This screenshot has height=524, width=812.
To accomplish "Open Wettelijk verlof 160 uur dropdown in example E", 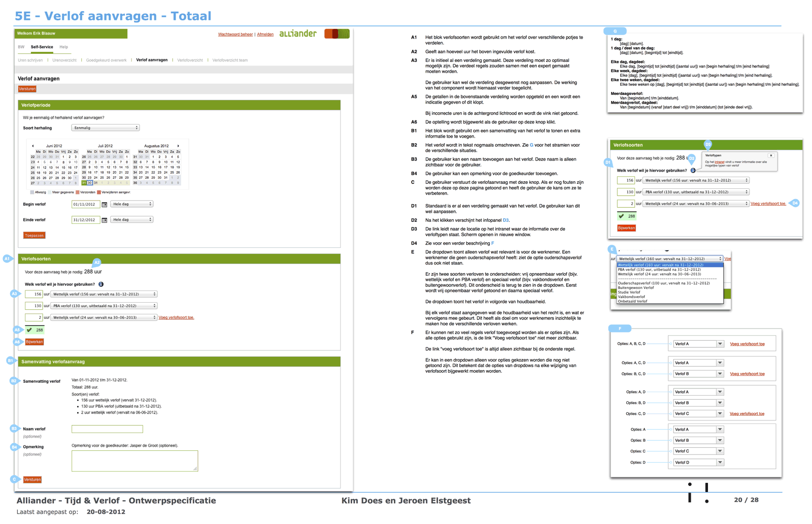I will (670, 259).
